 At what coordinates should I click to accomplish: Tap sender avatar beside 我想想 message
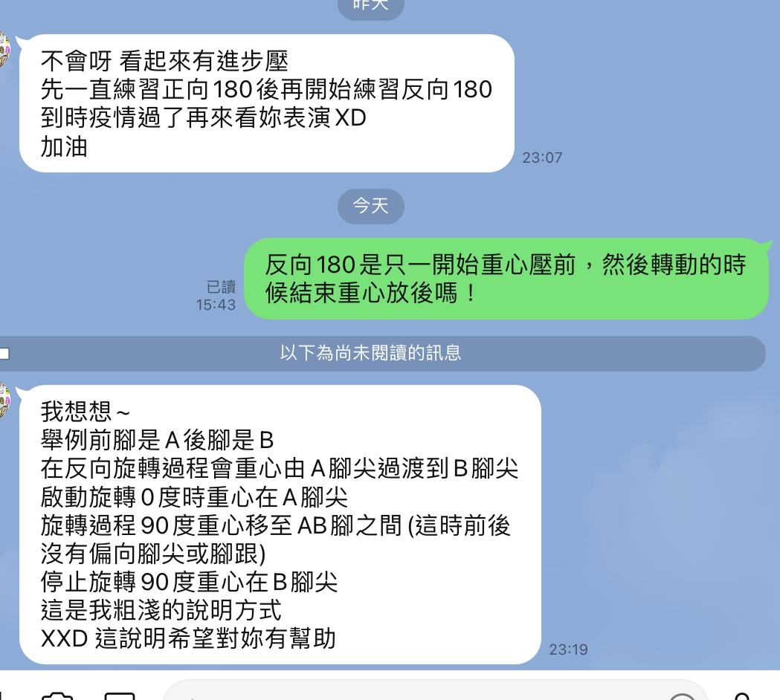(5, 399)
